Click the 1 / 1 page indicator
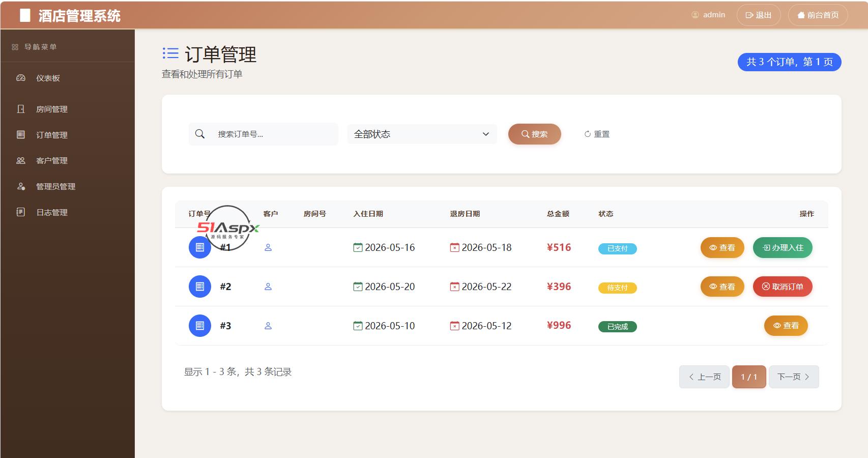 click(x=749, y=377)
